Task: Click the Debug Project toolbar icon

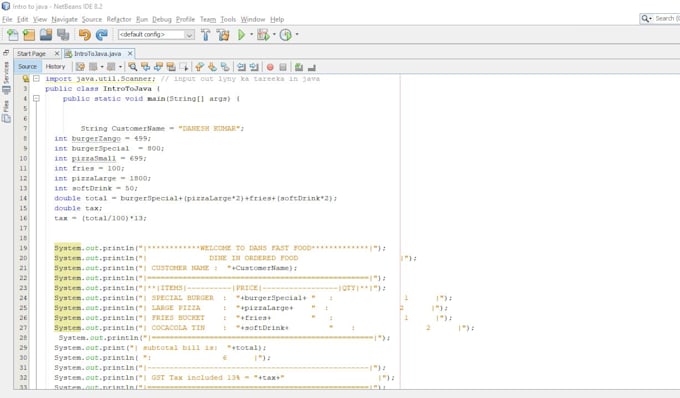Action: 263,35
